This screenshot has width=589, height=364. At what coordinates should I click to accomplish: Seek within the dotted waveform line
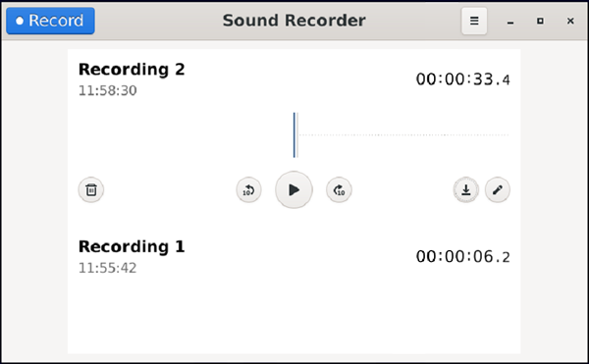[x=403, y=135]
